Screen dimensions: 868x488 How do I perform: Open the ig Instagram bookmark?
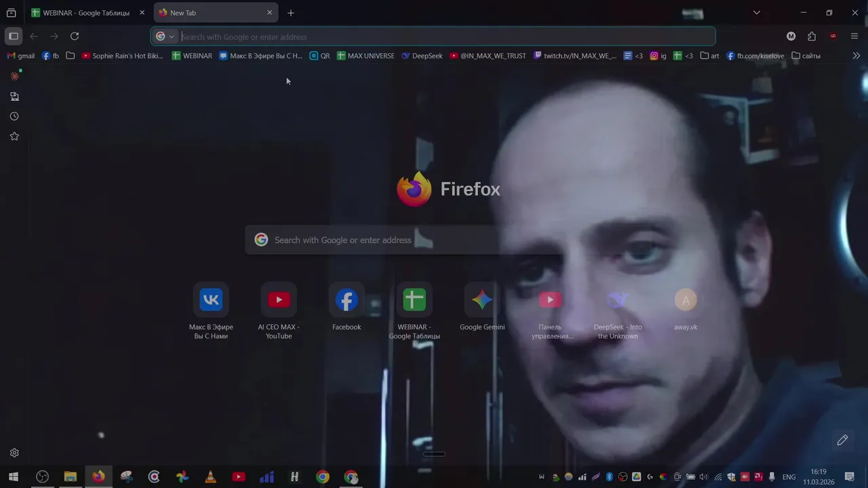tap(658, 56)
